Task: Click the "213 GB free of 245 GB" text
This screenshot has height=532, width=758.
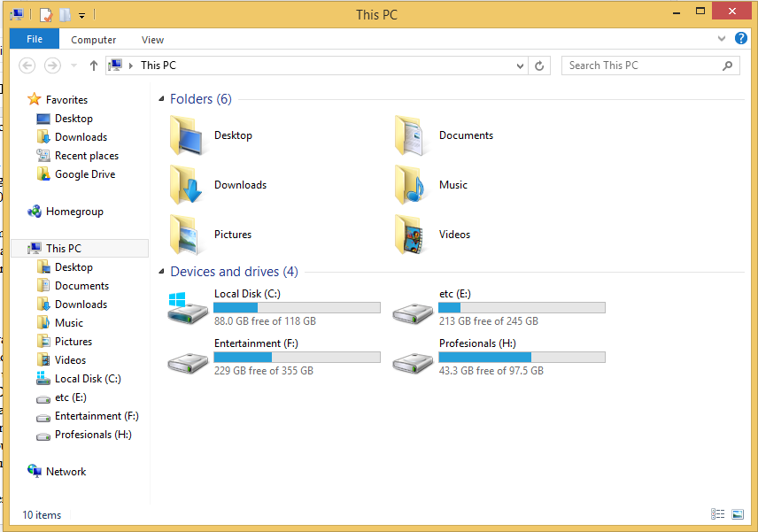Action: [x=488, y=321]
